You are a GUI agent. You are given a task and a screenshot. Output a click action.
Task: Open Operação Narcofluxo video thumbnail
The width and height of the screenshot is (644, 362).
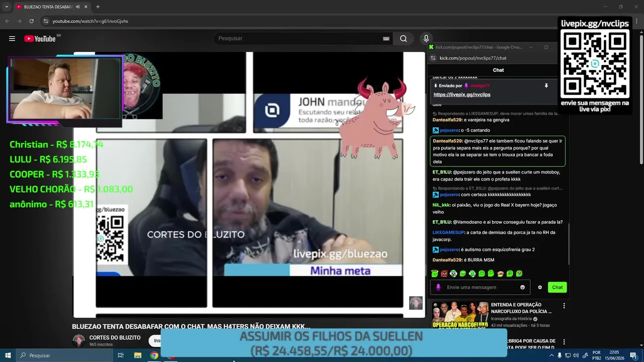click(460, 315)
